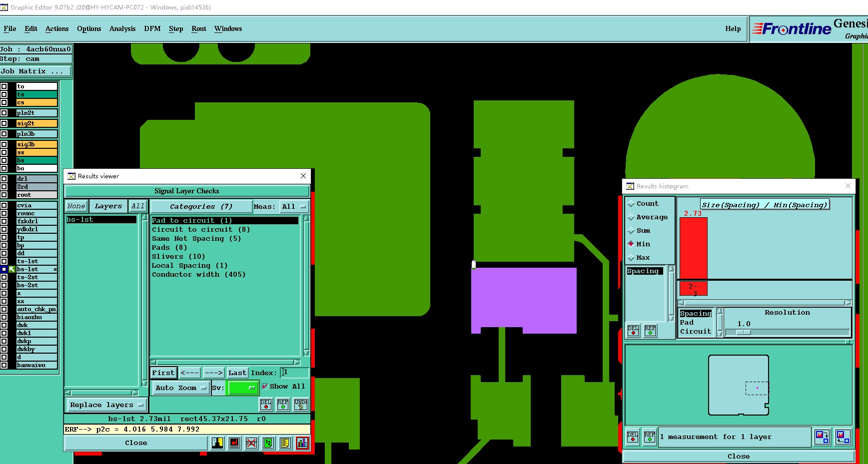
Task: Adjust the Resolution slider handle
Action: 744,333
